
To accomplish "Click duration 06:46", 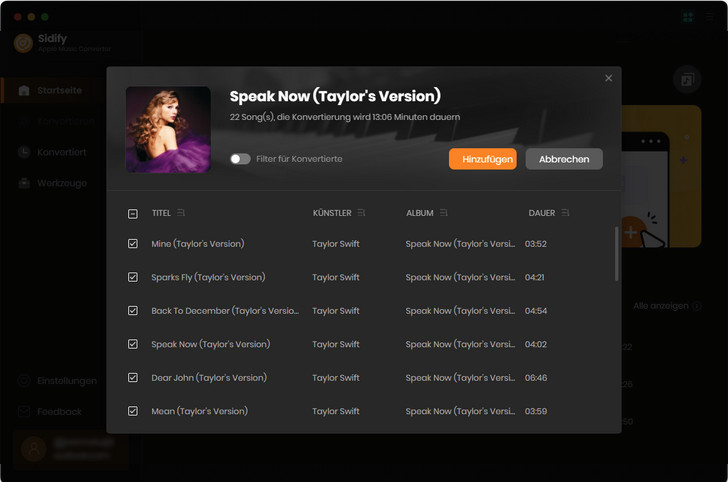I will coord(536,378).
